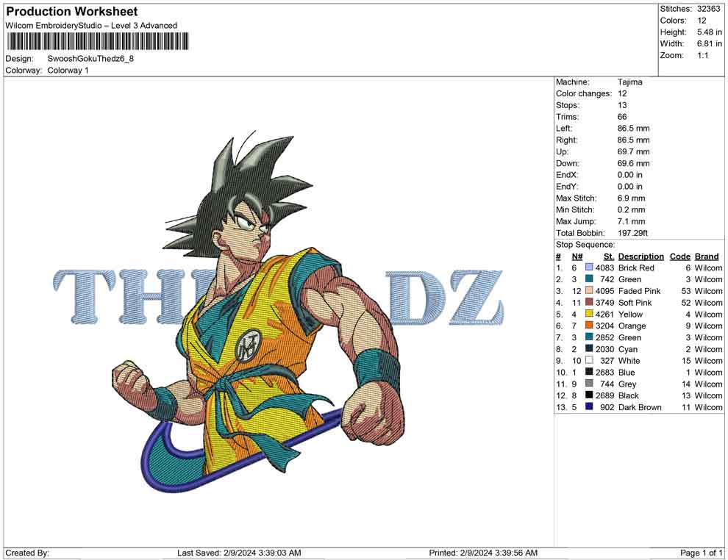Click the Machine value 'Tajima'

click(629, 82)
